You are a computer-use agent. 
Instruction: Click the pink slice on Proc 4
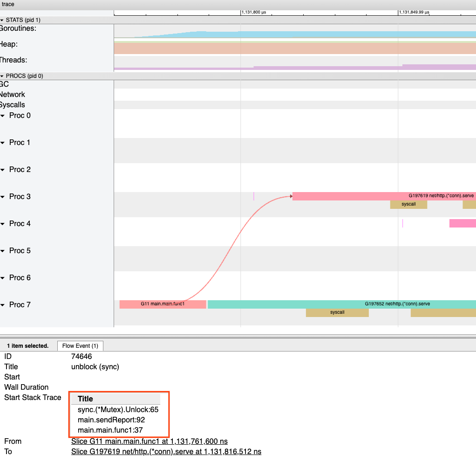coord(462,223)
